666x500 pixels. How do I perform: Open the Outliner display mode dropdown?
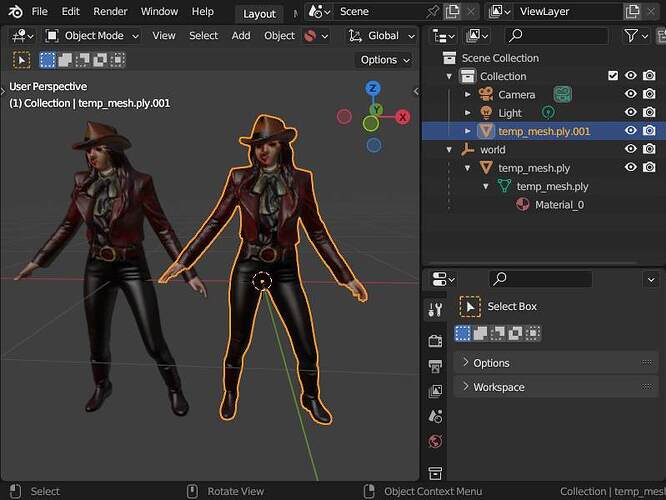476,36
